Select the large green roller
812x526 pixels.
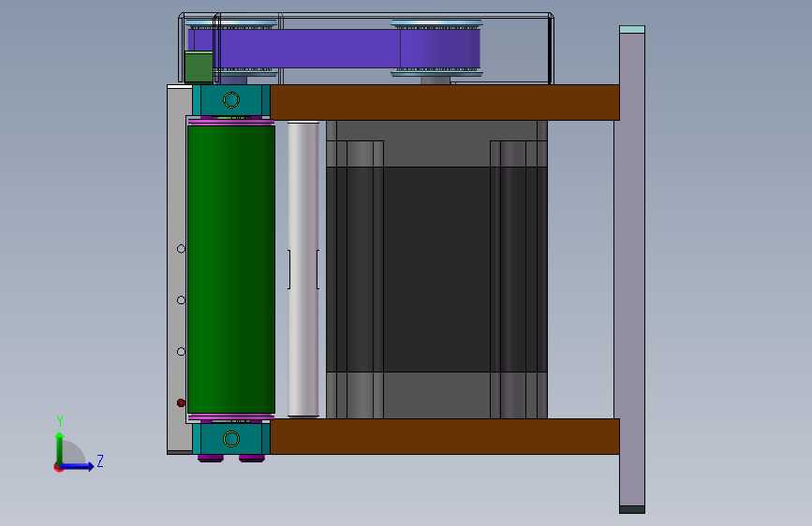point(231,270)
